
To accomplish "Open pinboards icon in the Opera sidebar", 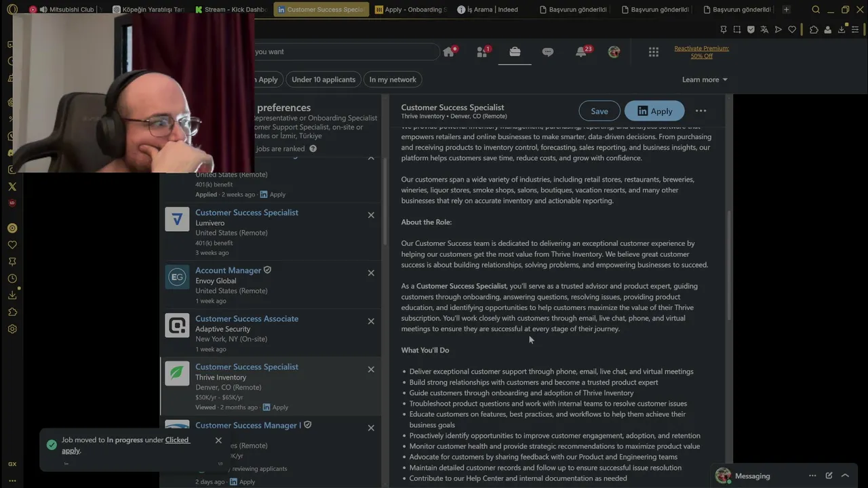I will tap(12, 262).
